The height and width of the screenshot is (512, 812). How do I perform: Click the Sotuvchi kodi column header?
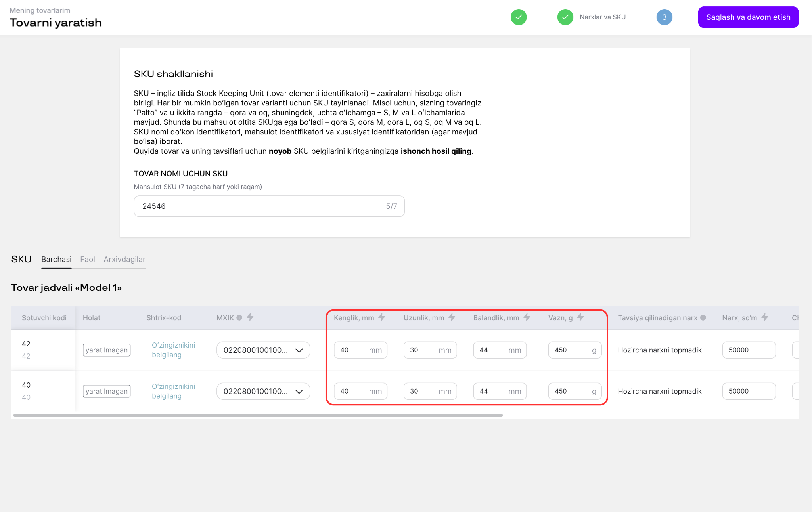(x=44, y=318)
